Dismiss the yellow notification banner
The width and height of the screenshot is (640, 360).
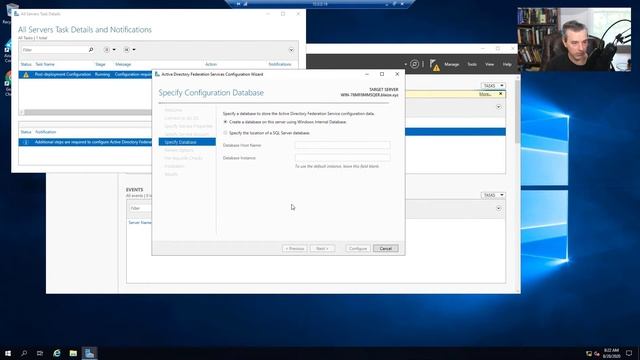(501, 94)
